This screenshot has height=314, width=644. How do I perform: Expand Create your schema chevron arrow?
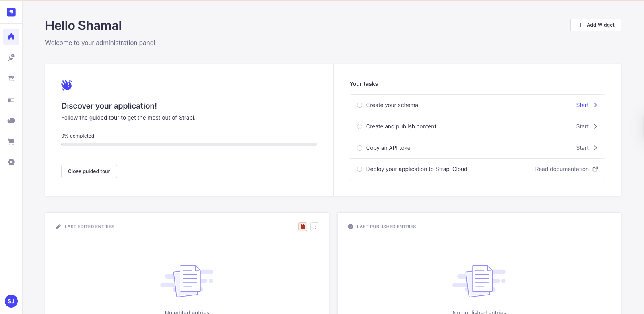595,105
